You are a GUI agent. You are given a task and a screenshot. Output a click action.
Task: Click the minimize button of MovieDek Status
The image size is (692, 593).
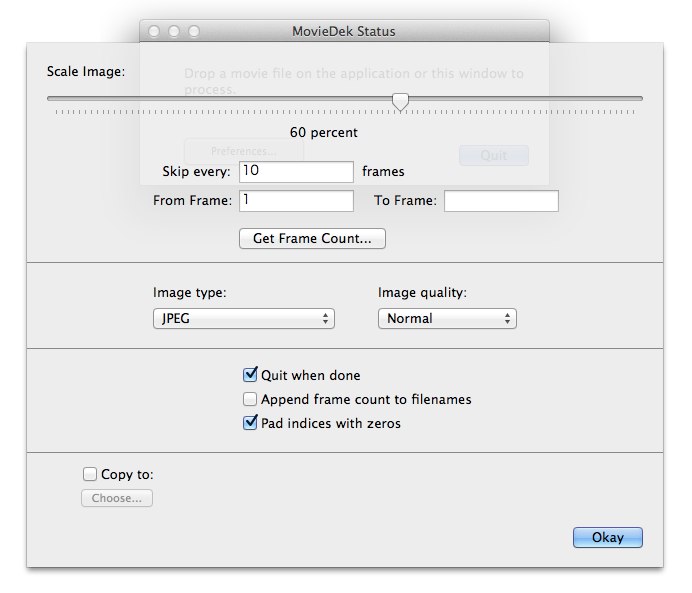click(174, 31)
